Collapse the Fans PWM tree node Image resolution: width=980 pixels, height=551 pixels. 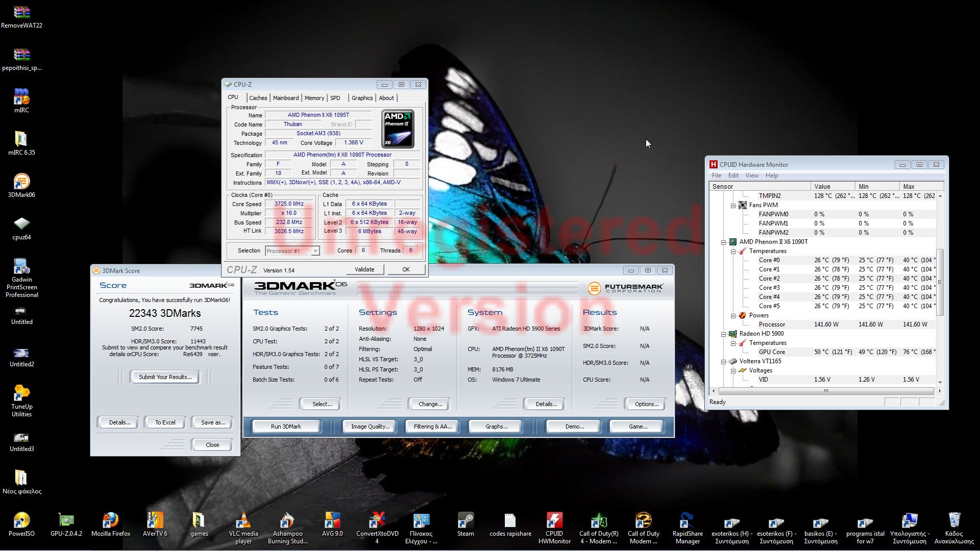coord(733,205)
